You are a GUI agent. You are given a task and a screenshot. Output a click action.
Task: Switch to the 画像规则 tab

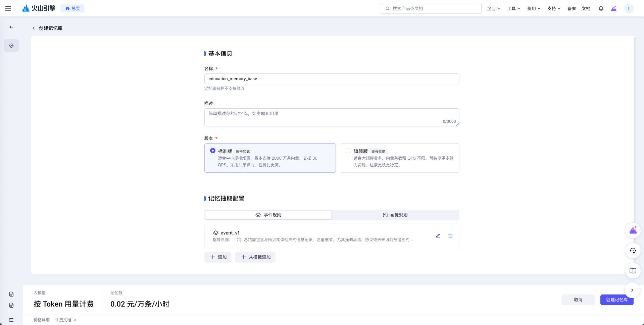[x=395, y=215]
